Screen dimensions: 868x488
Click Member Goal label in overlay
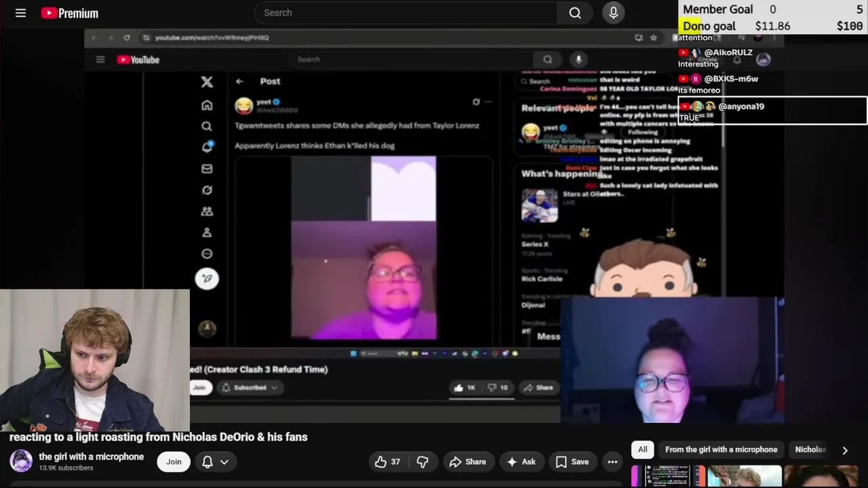tap(718, 9)
